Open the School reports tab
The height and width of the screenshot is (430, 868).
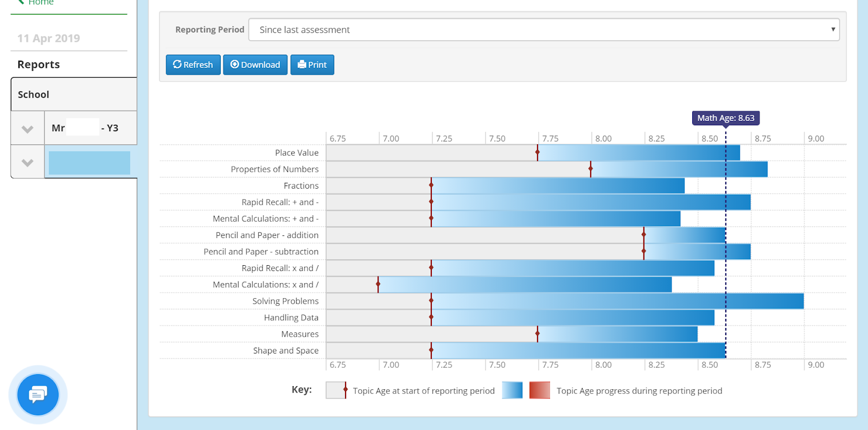tap(74, 94)
